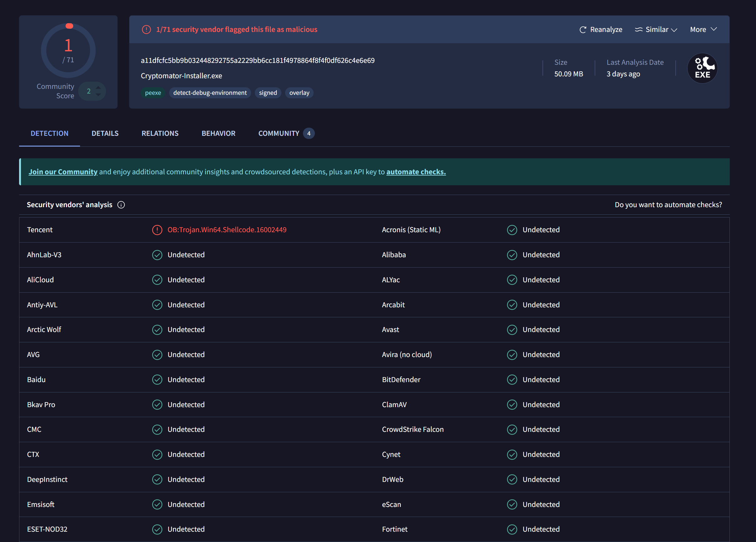The image size is (756, 542).
Task: Downvote the community score arrow
Action: click(98, 95)
